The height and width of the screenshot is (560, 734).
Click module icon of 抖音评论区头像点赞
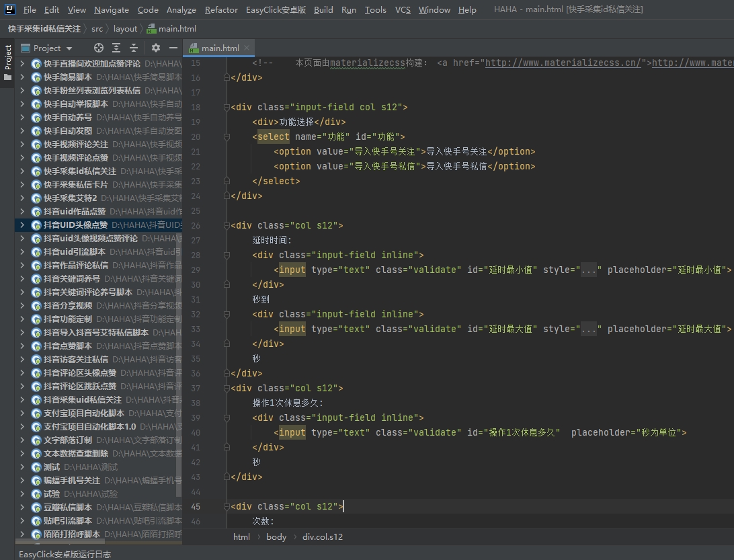coord(36,373)
